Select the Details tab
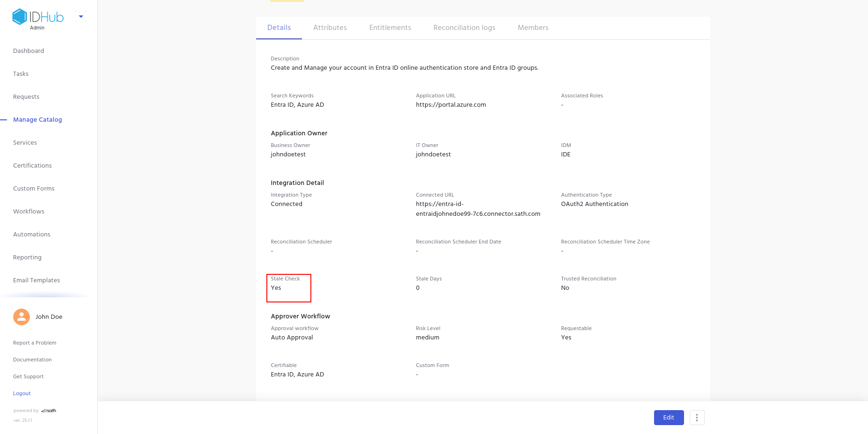The width and height of the screenshot is (868, 434). click(x=279, y=28)
